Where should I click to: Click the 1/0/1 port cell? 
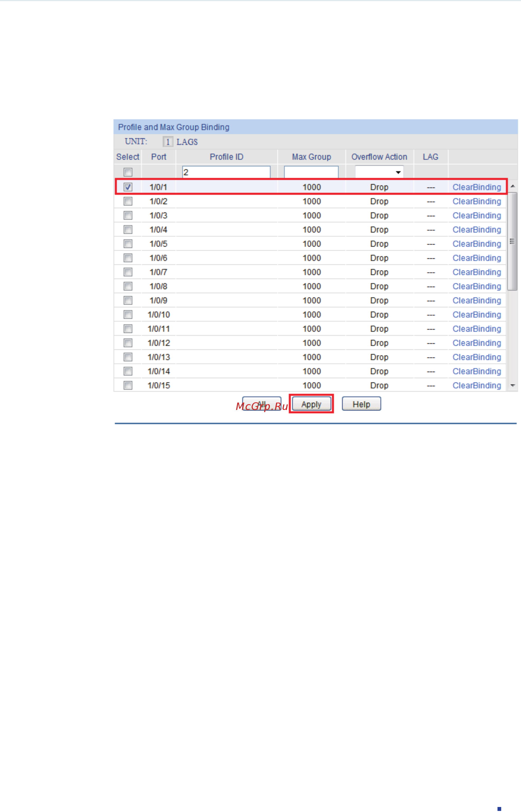click(x=158, y=187)
